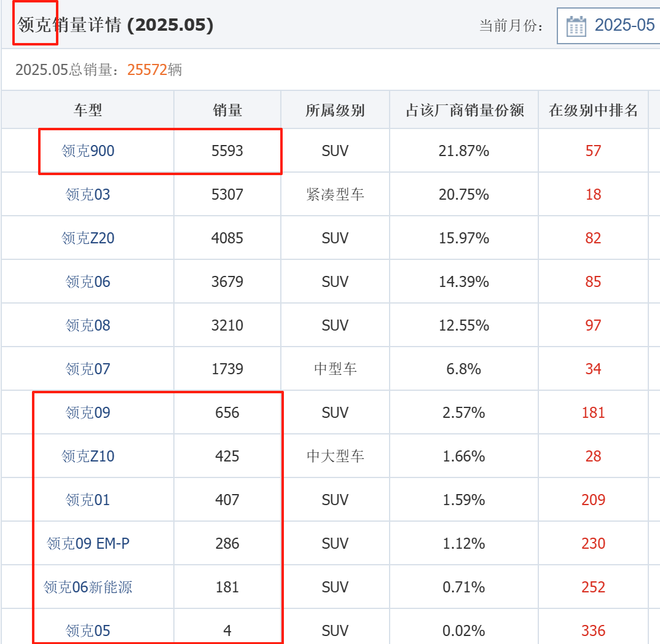Image resolution: width=660 pixels, height=644 pixels.
Task: Select the total sales figure 25572
Action: coord(147,70)
